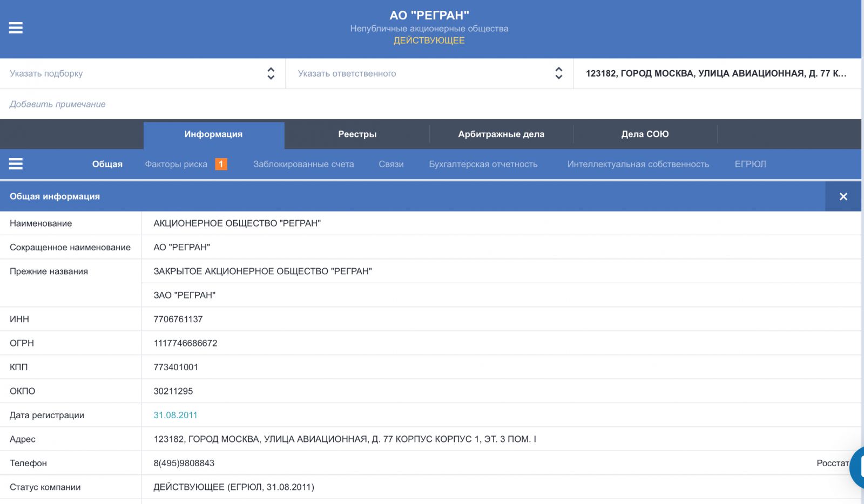Switch to the Реестры tab

pyautogui.click(x=357, y=134)
